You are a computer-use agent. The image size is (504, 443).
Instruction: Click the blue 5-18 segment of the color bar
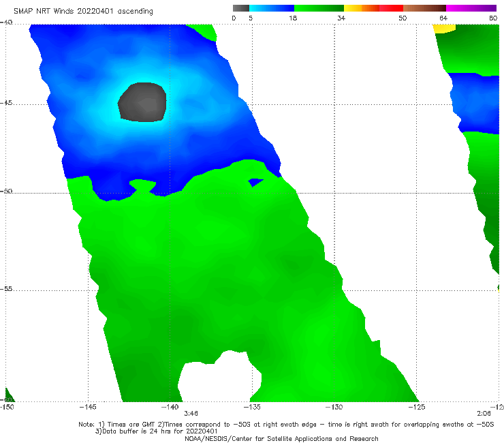pos(272,8)
